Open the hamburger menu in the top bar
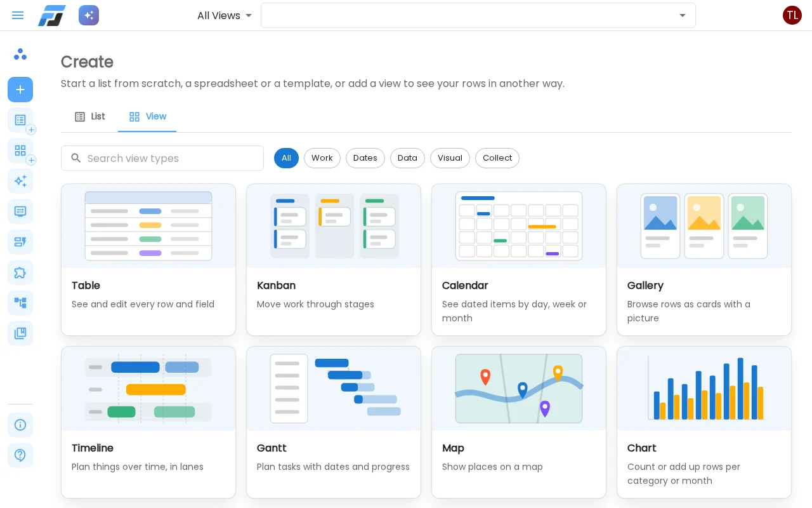The image size is (812, 508). click(18, 15)
